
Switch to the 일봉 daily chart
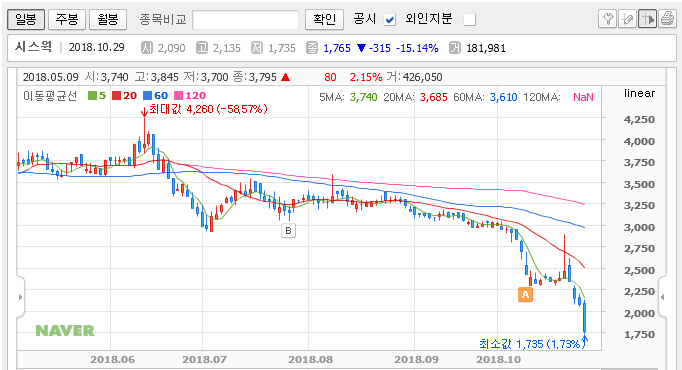26,20
